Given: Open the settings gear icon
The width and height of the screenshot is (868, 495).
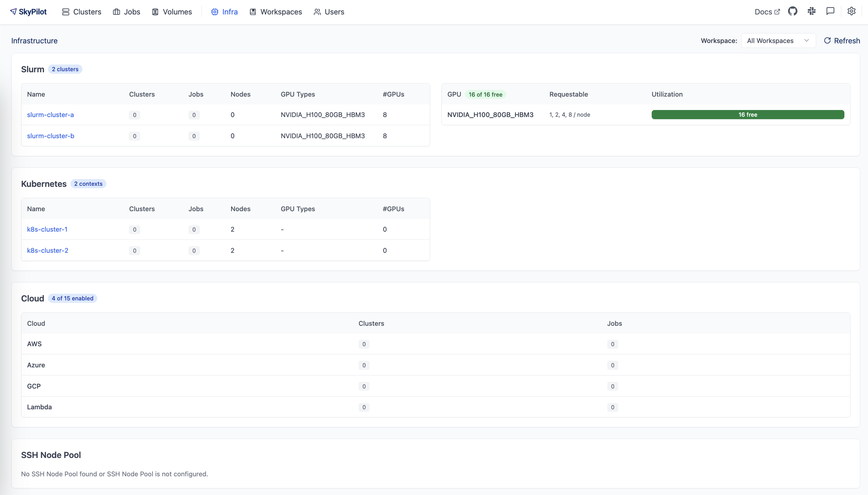Looking at the screenshot, I should (851, 11).
